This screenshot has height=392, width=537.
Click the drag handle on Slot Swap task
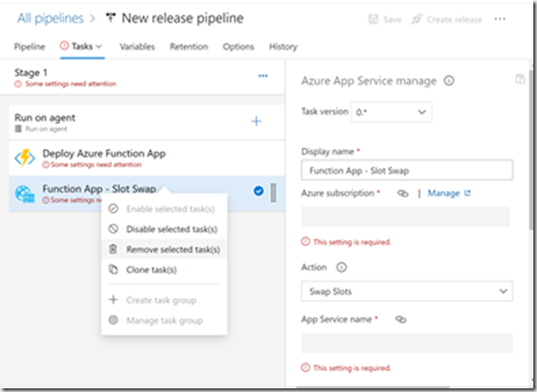[x=273, y=193]
